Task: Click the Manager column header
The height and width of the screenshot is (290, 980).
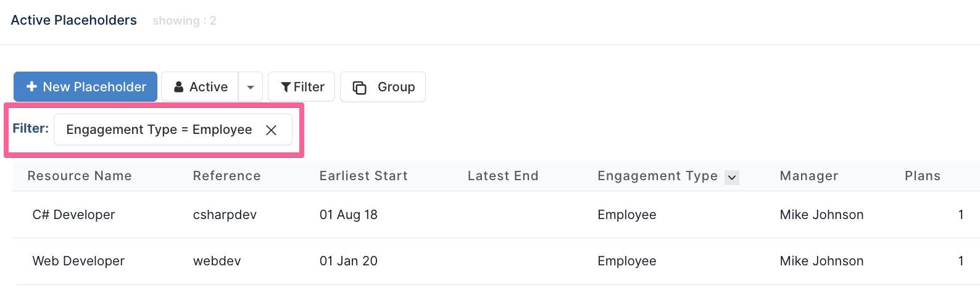Action: 809,176
